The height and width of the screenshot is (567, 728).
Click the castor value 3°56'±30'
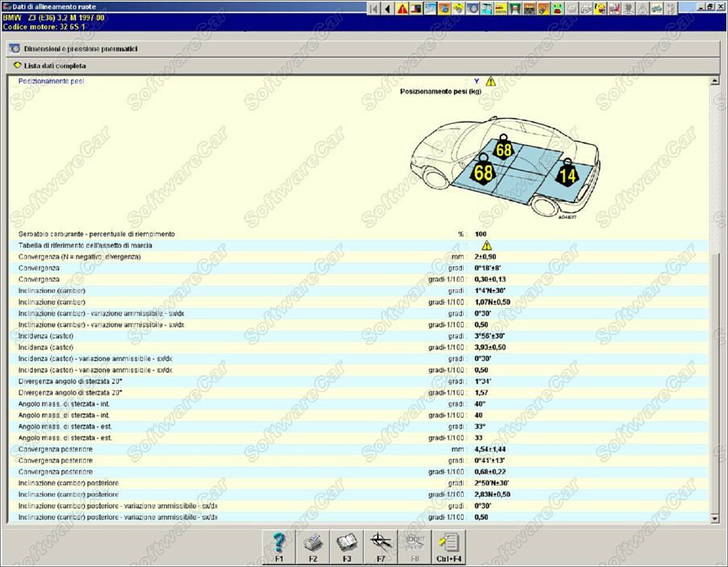[x=490, y=336]
